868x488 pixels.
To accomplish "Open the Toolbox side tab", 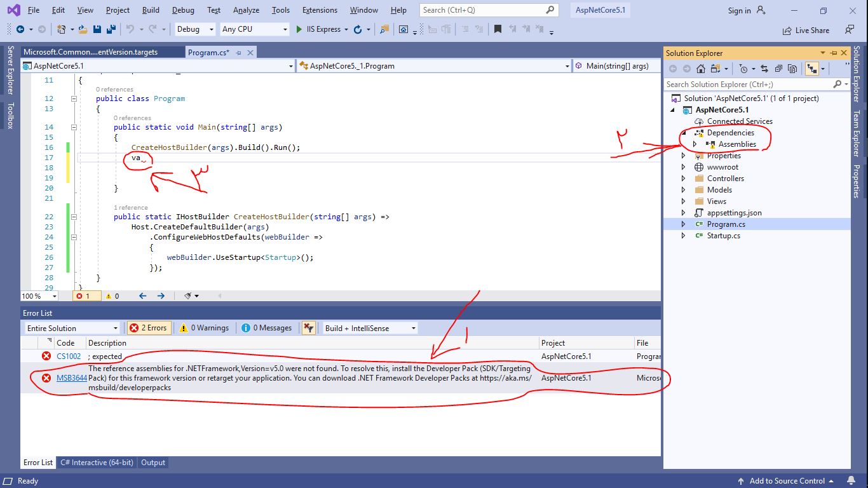I will tap(10, 115).
